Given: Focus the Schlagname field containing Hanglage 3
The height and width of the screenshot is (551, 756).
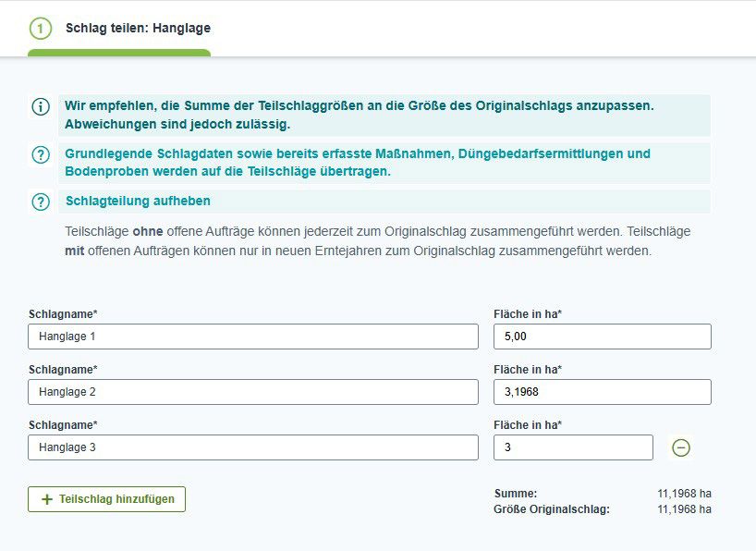Looking at the screenshot, I should point(253,447).
